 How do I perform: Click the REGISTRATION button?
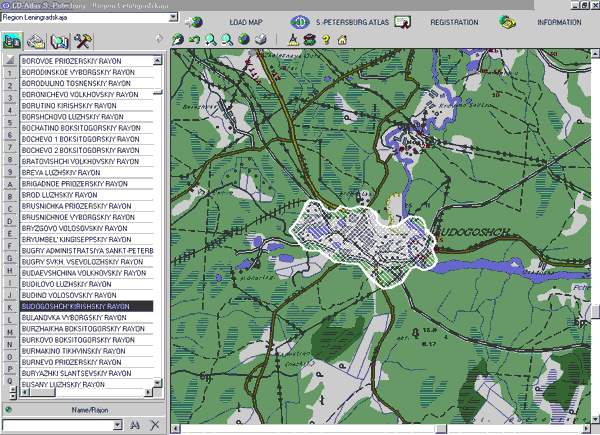coord(454,22)
